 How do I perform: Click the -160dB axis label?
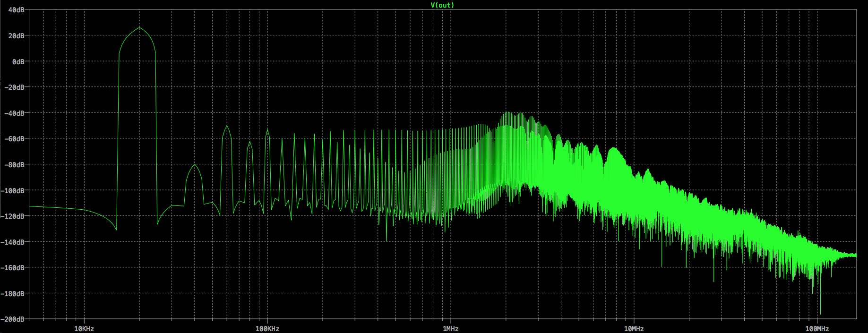tap(13, 268)
